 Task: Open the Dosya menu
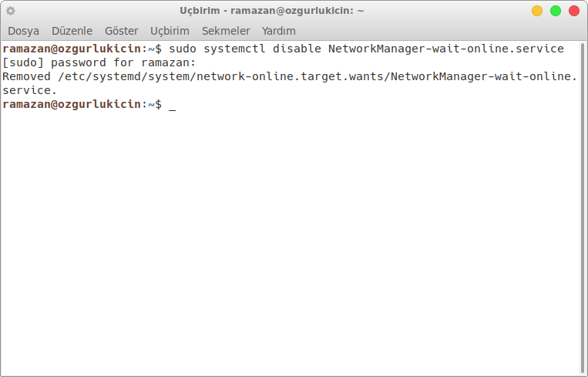23,31
